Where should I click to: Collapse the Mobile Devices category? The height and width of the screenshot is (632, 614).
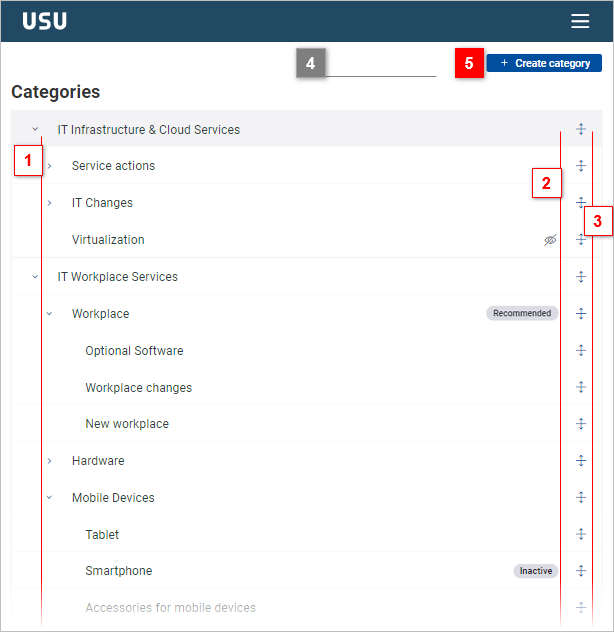pyautogui.click(x=49, y=498)
